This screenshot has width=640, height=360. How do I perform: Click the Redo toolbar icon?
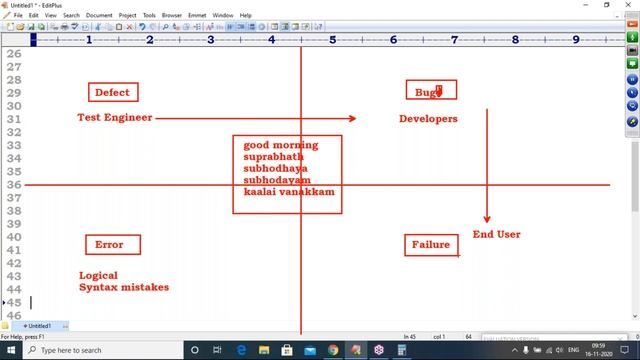(152, 27)
